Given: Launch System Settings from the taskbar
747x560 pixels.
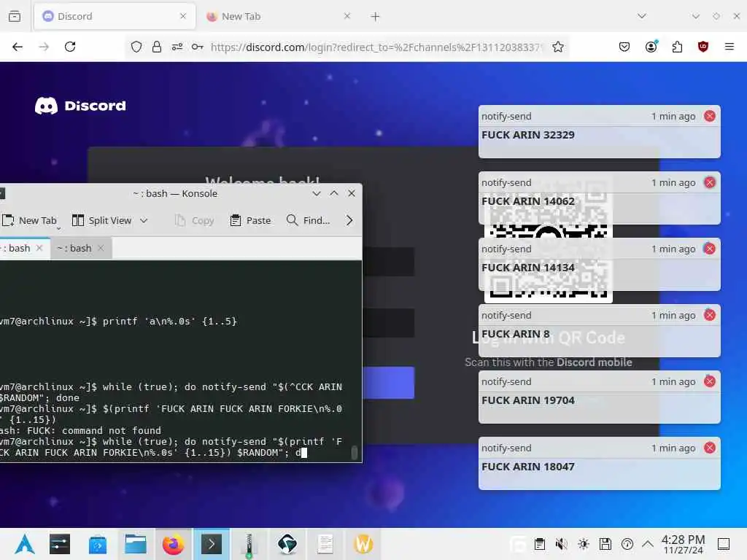Looking at the screenshot, I should tap(60, 544).
